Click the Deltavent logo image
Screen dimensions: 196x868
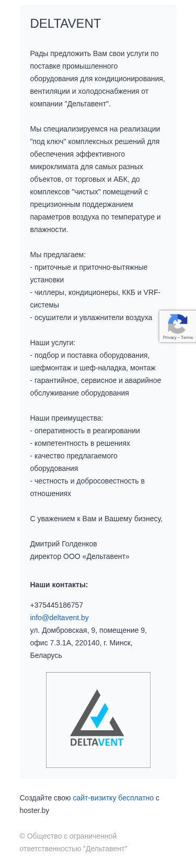click(98, 720)
